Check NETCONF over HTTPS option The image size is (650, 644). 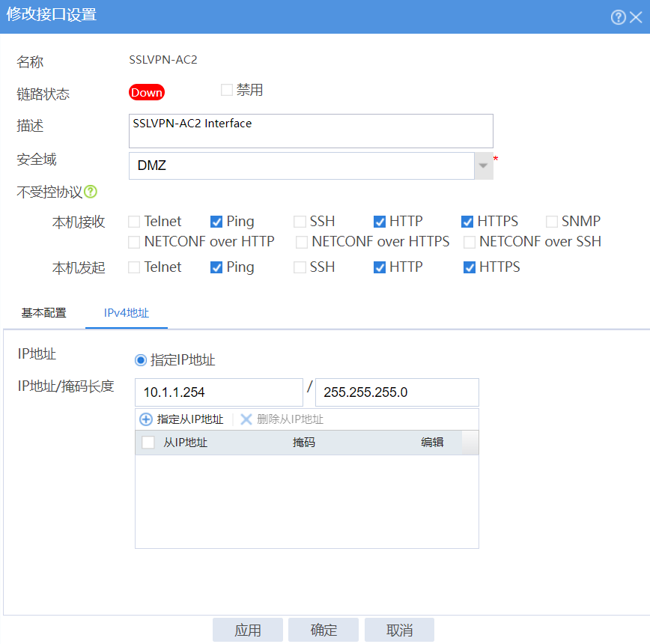pyautogui.click(x=301, y=242)
